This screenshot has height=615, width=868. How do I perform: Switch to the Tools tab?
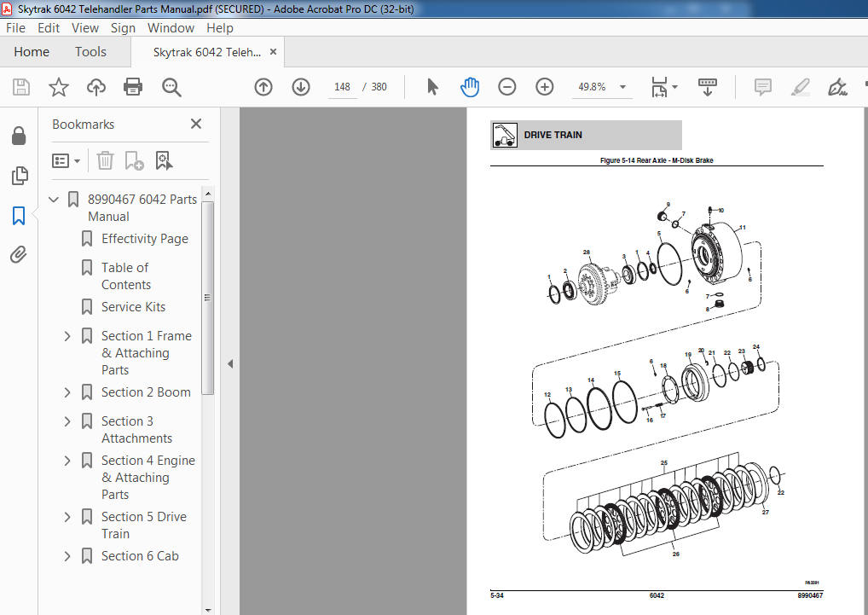point(90,52)
